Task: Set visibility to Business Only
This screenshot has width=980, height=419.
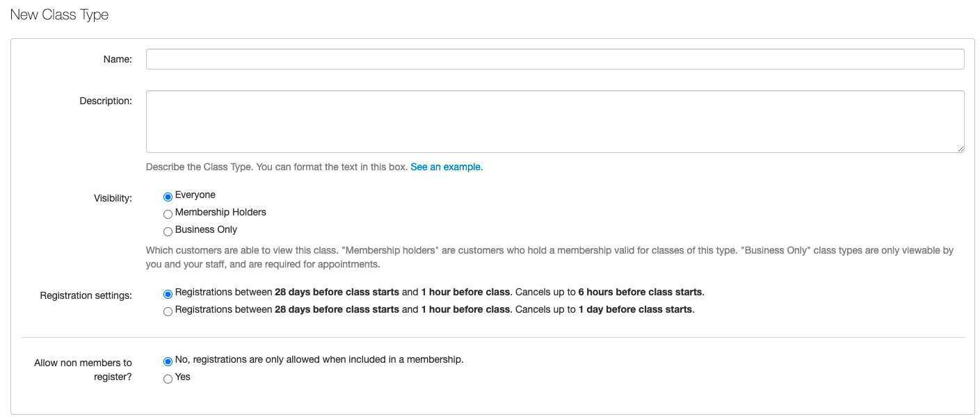Action: coord(168,231)
